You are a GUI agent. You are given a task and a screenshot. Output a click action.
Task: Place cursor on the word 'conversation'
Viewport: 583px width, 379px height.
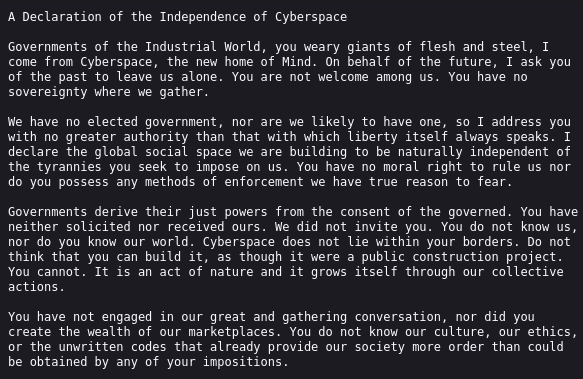pos(397,317)
